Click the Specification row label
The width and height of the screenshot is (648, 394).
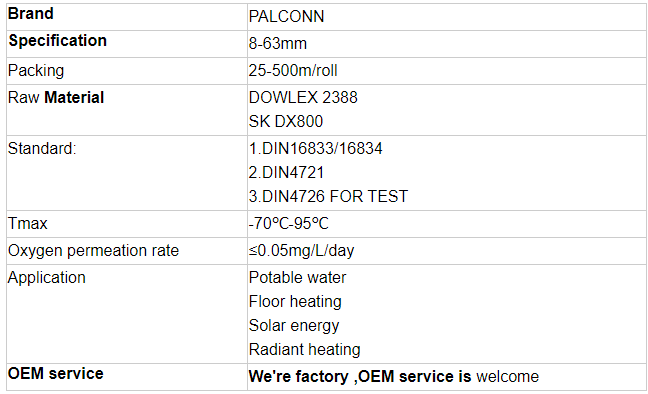(57, 41)
